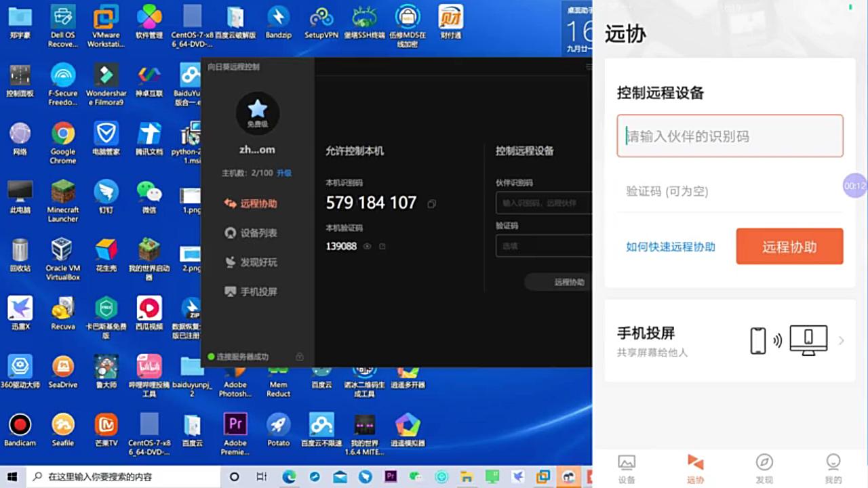Click the 钉钉 DingTalk desktop icon
This screenshot has height=488, width=868.
[106, 197]
